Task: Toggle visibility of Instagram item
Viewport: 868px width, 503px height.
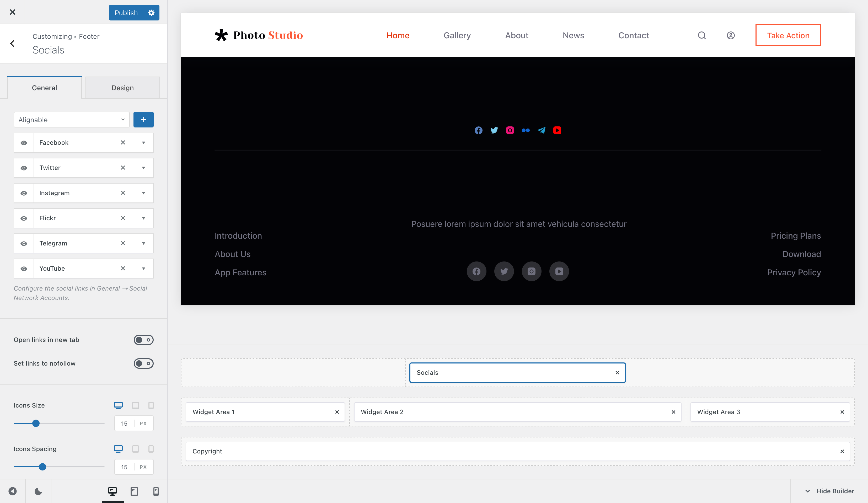Action: 24,193
